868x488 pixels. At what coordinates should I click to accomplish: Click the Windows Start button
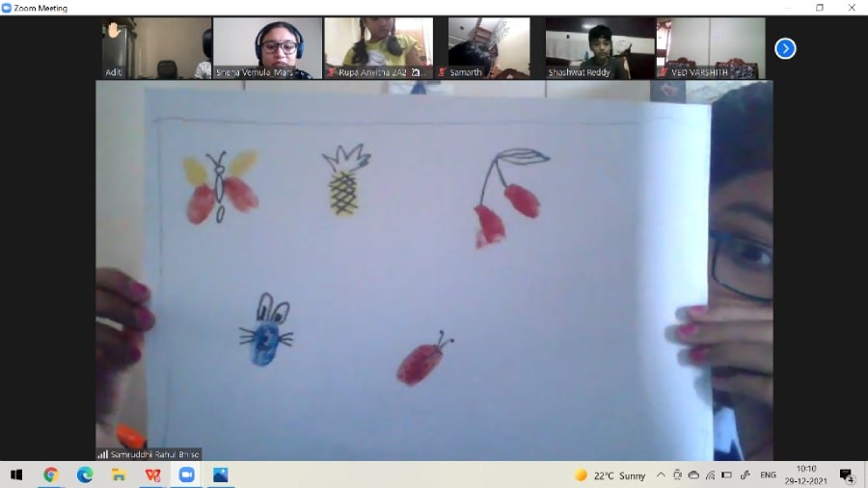tap(16, 474)
